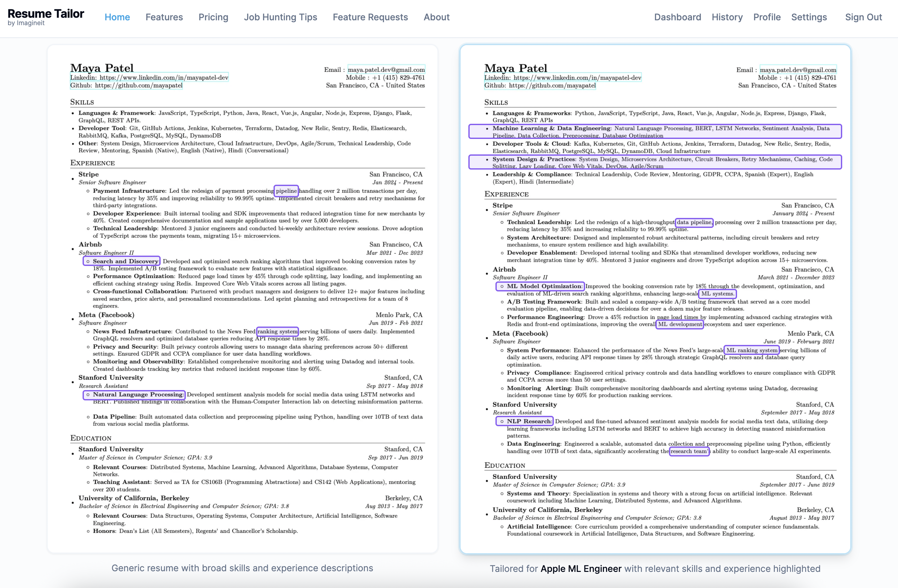898x588 pixels.
Task: Select the active Home tab
Action: [x=117, y=17]
